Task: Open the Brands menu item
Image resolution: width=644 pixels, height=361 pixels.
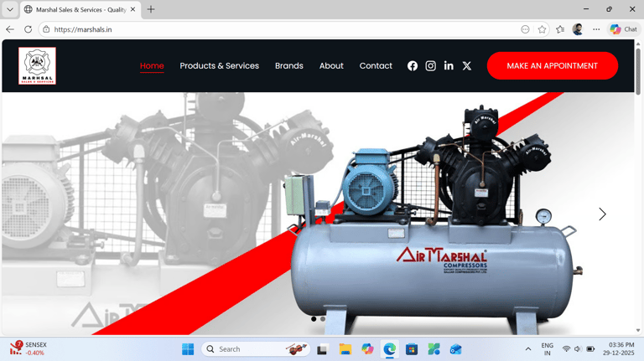Action: pos(289,65)
